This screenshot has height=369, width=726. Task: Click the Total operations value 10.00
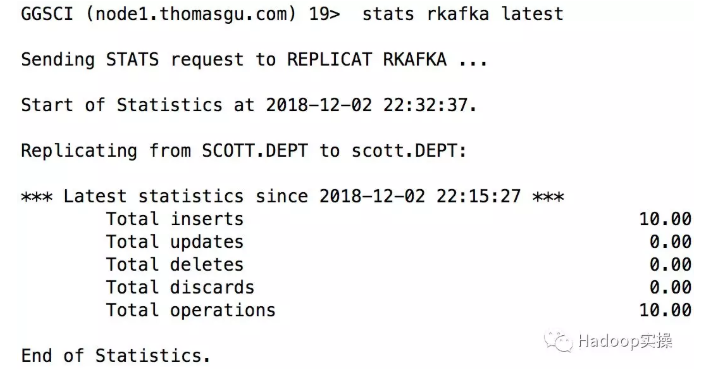tap(665, 310)
